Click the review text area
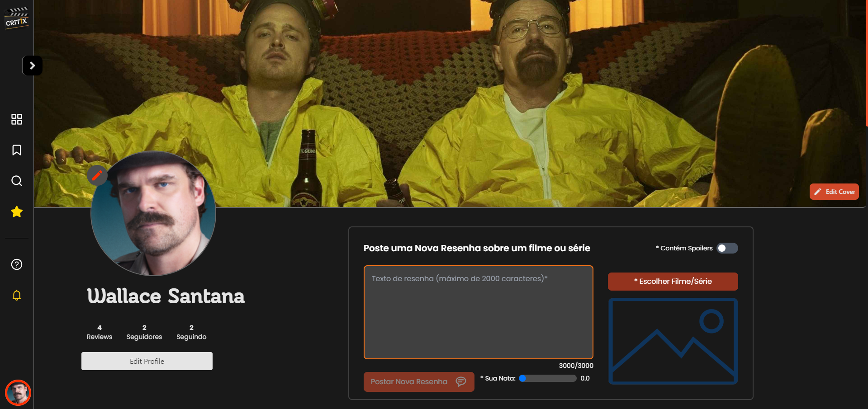Screen dimensions: 868x409 click(479, 312)
